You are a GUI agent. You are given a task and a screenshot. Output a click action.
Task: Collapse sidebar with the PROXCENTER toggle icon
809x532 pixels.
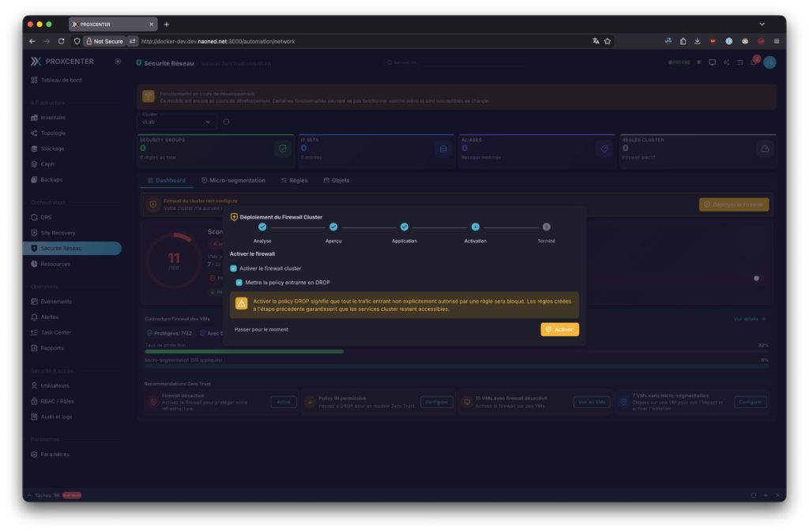coord(118,61)
